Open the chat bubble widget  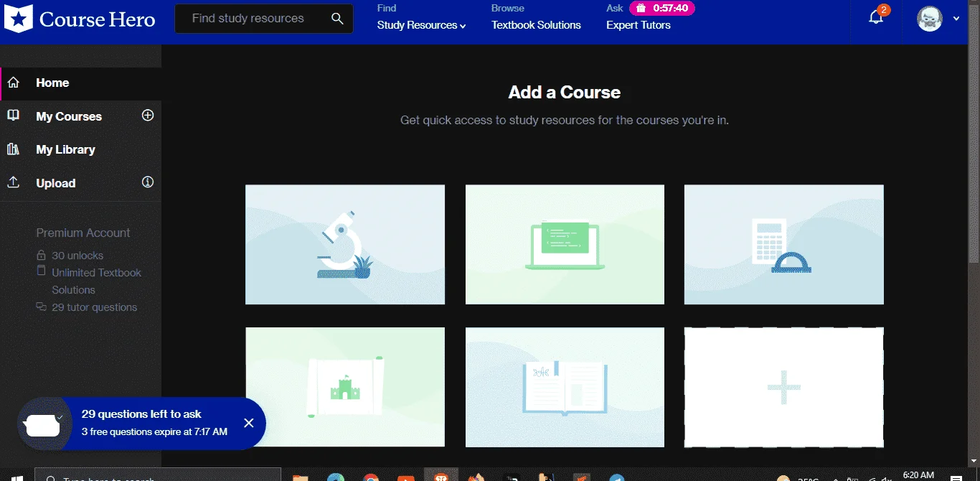click(x=44, y=424)
